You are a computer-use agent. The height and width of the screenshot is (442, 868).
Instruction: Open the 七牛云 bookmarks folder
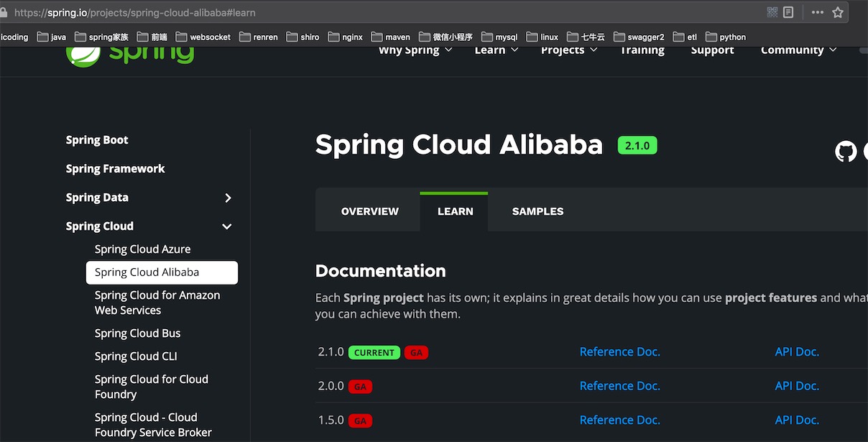586,37
